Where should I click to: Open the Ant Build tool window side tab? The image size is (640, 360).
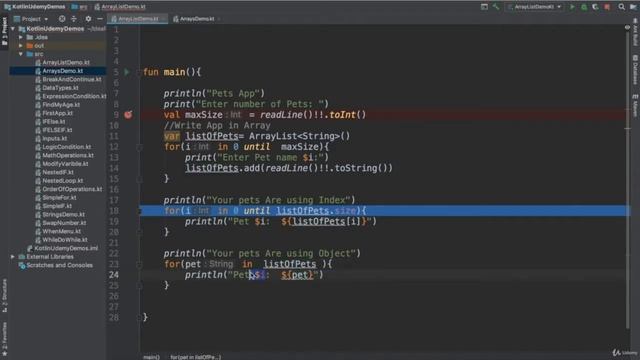(635, 31)
